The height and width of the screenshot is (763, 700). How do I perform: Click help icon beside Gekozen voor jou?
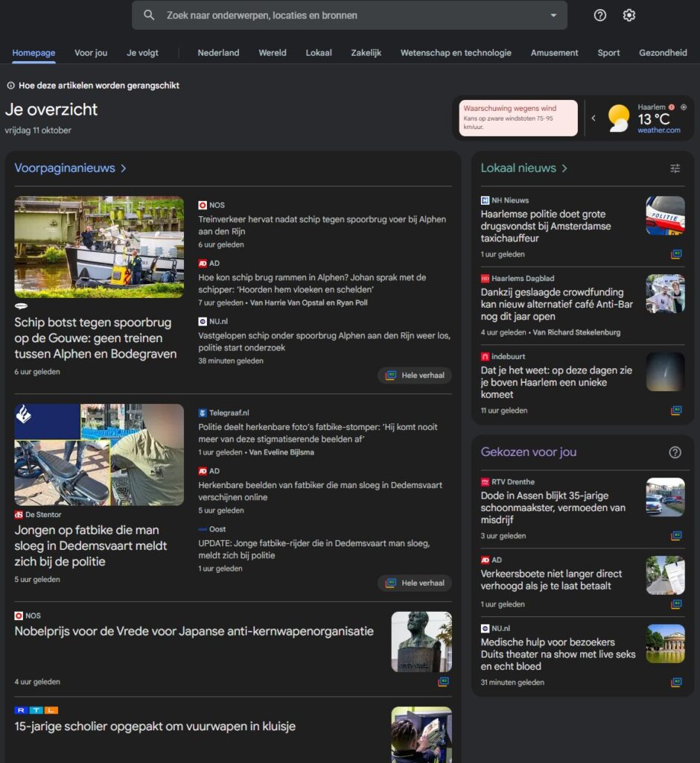675,452
